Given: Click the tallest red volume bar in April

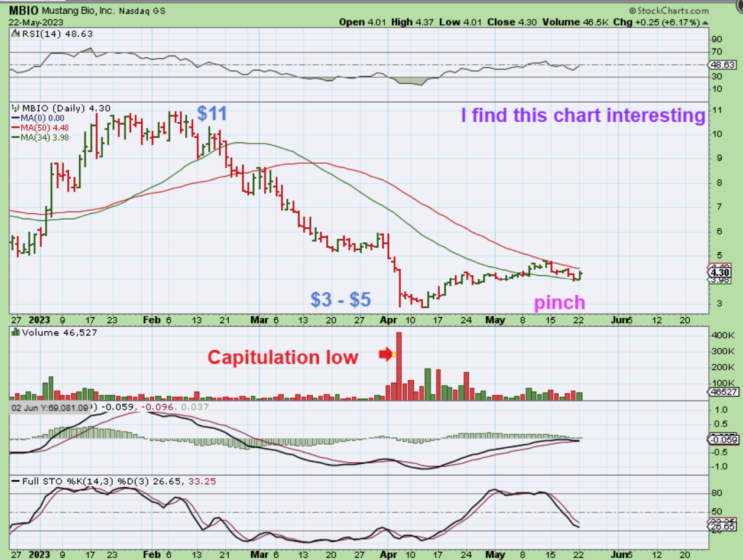Looking at the screenshot, I should tap(399, 366).
